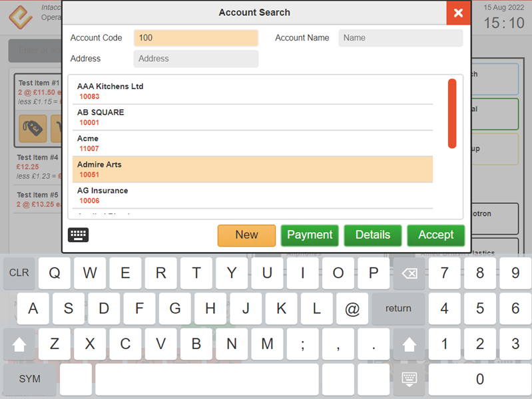Click the keyboard toggle icon in dialog
The image size is (532, 399).
[78, 235]
